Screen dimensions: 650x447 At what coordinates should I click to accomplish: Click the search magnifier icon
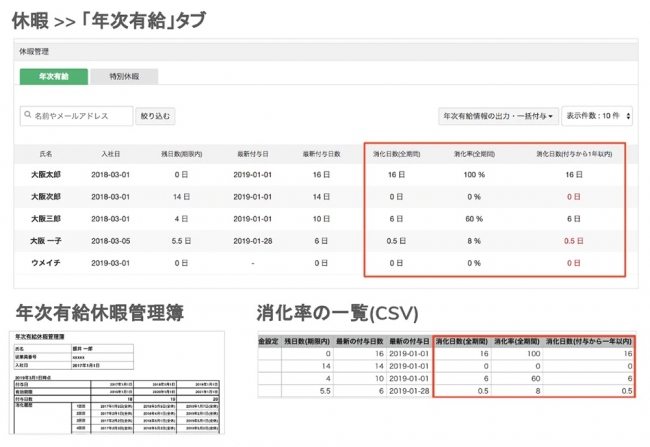(28, 115)
